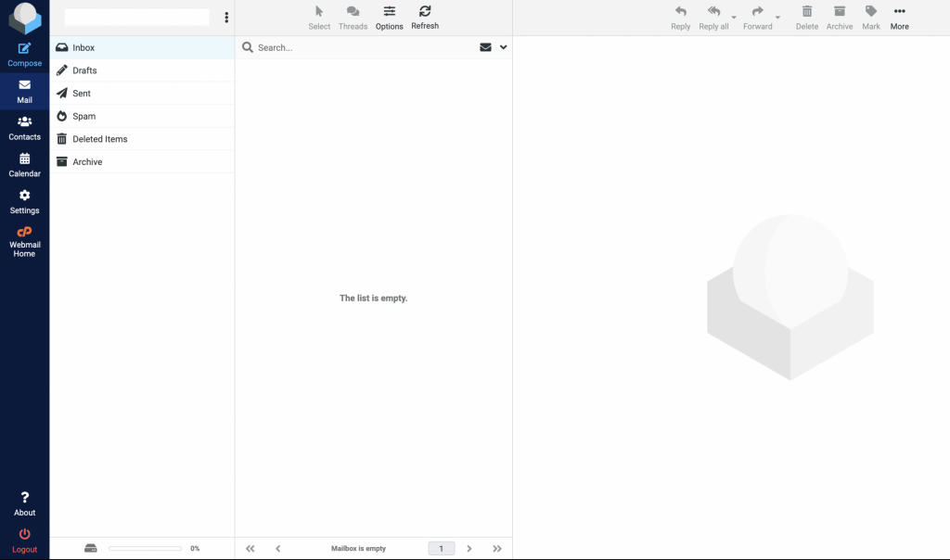950x560 pixels.
Task: Return to Webmail Home
Action: 24,240
